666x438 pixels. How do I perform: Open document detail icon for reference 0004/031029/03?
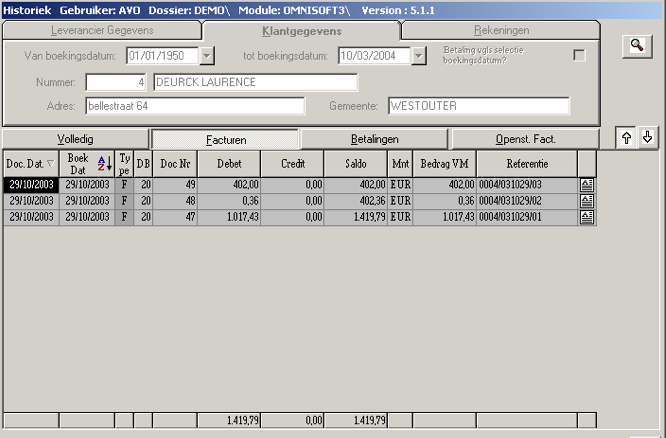click(587, 185)
